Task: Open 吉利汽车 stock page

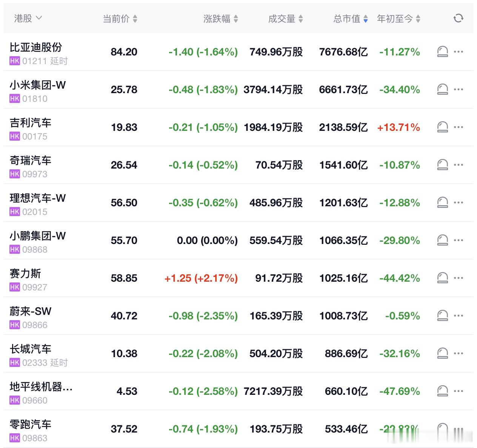Action: [31, 123]
